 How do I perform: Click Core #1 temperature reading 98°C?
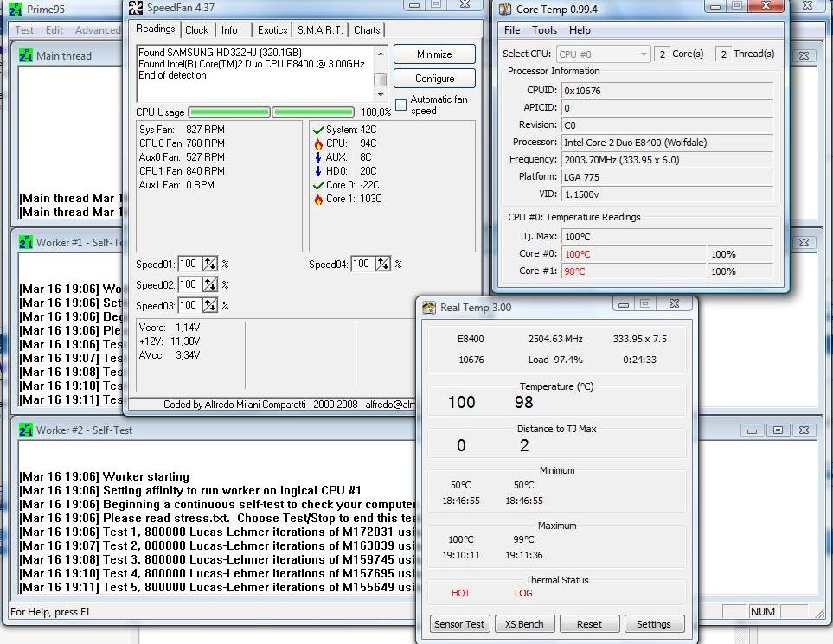[x=633, y=271]
